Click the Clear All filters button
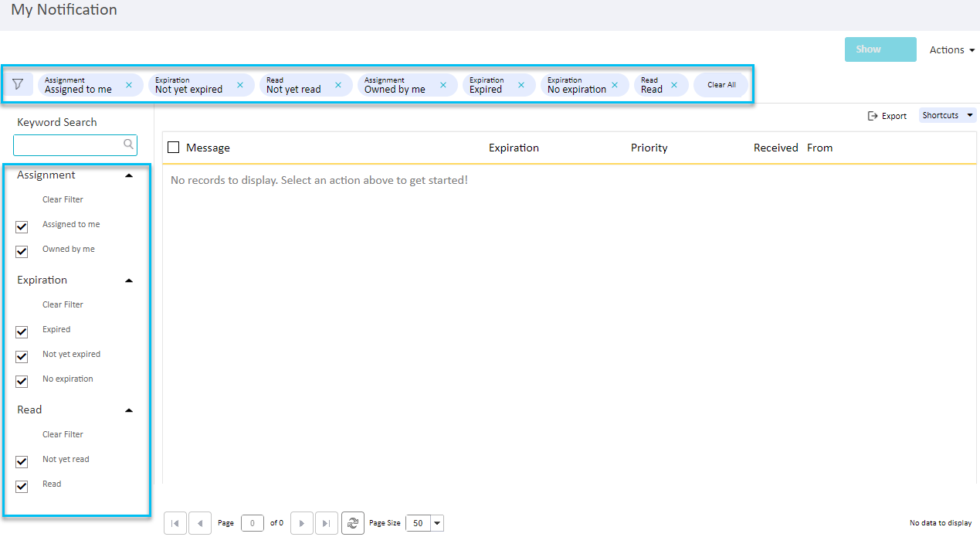The width and height of the screenshot is (980, 537). (720, 85)
